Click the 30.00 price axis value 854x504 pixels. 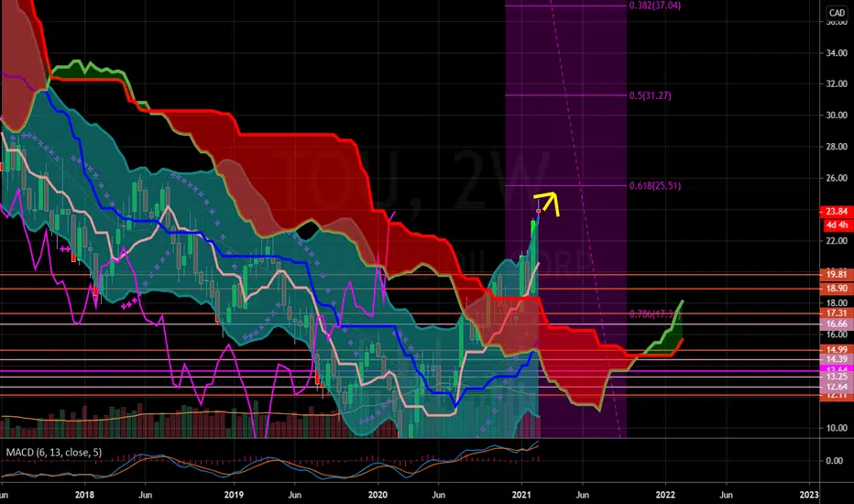pos(836,115)
